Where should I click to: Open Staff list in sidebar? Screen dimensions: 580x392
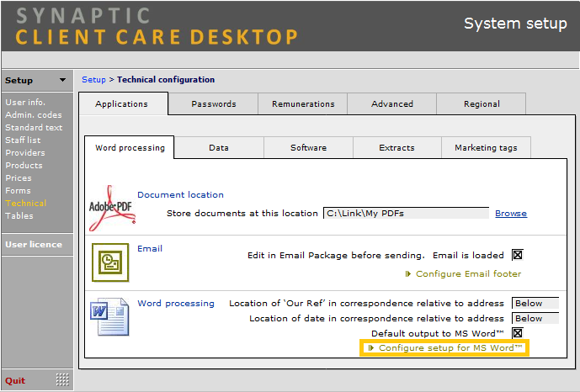[23, 140]
